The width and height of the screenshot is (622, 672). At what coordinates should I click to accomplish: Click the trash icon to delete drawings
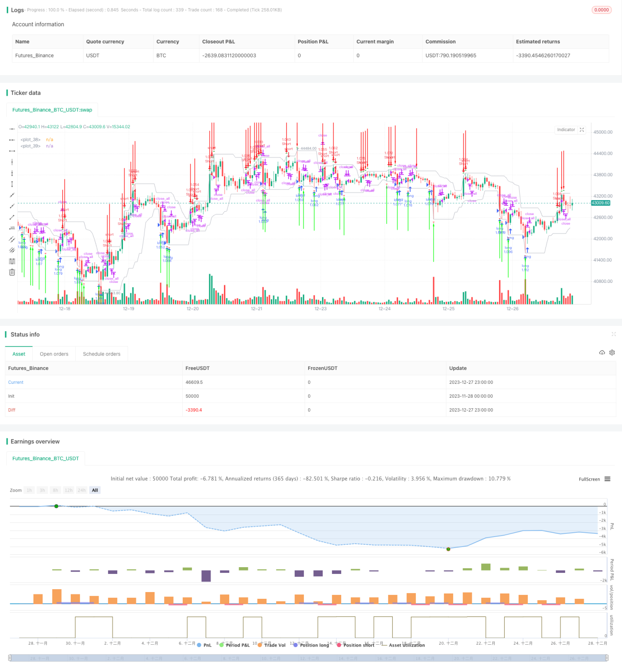click(x=12, y=272)
